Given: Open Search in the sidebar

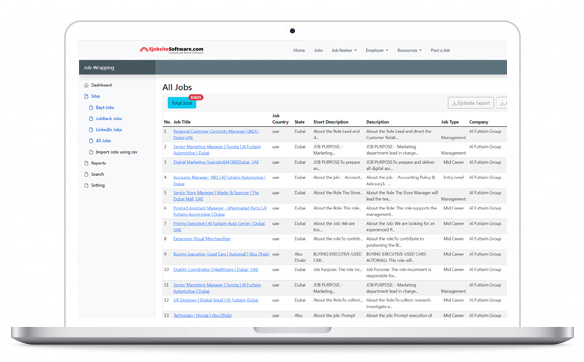Looking at the screenshot, I should (x=98, y=175).
